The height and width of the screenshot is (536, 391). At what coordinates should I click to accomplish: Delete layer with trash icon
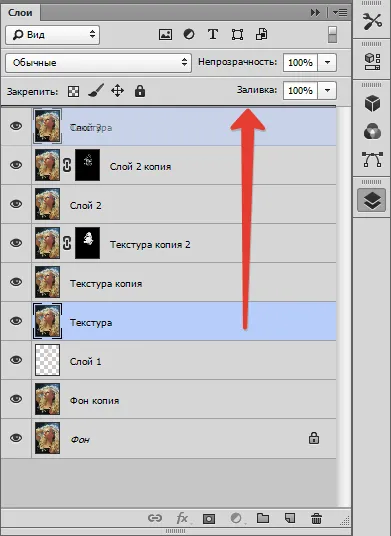pyautogui.click(x=316, y=518)
